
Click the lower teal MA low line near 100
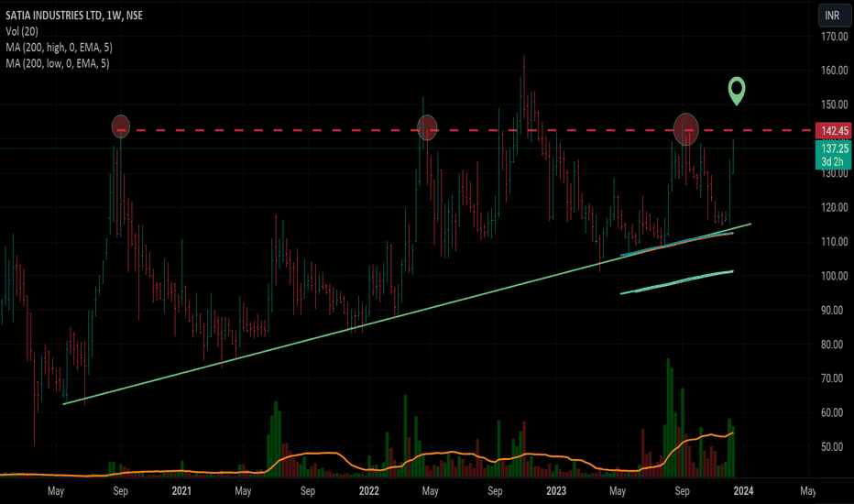(677, 282)
